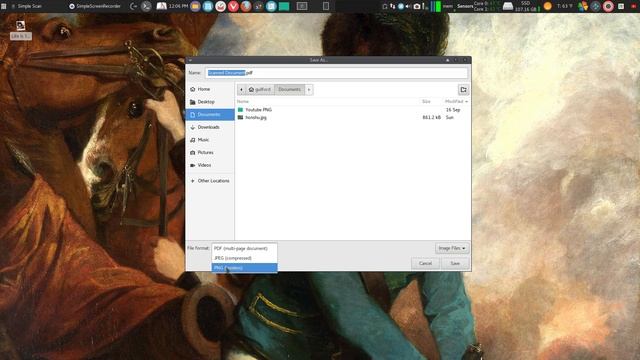640x360 pixels.
Task: Click the colorful pinwheel icon in panel
Action: 582,6
